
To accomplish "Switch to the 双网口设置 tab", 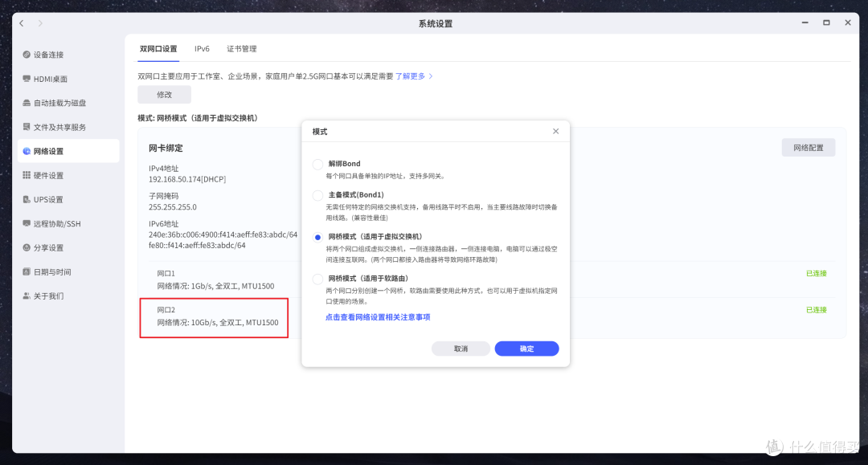I will click(158, 49).
